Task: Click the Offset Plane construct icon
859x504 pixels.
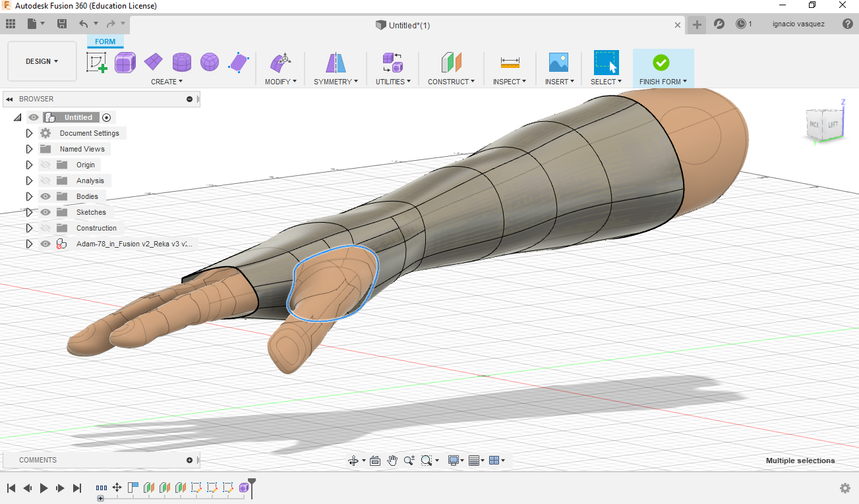Action: click(452, 63)
